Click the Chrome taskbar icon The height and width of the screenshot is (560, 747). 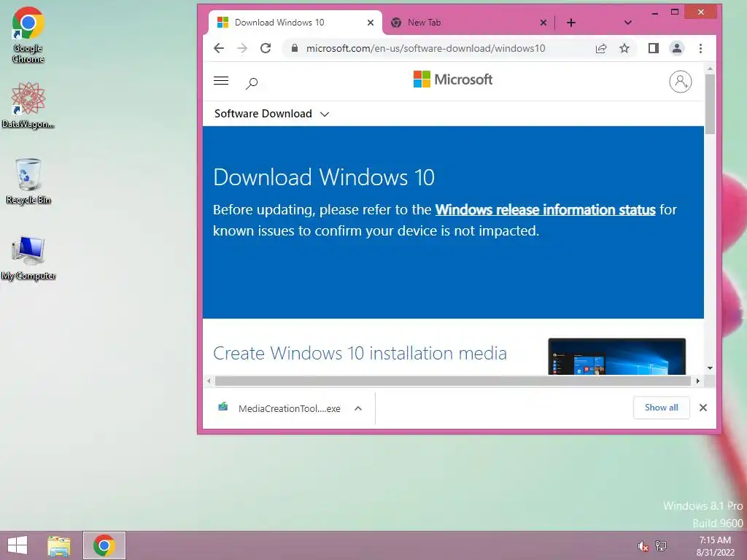104,545
